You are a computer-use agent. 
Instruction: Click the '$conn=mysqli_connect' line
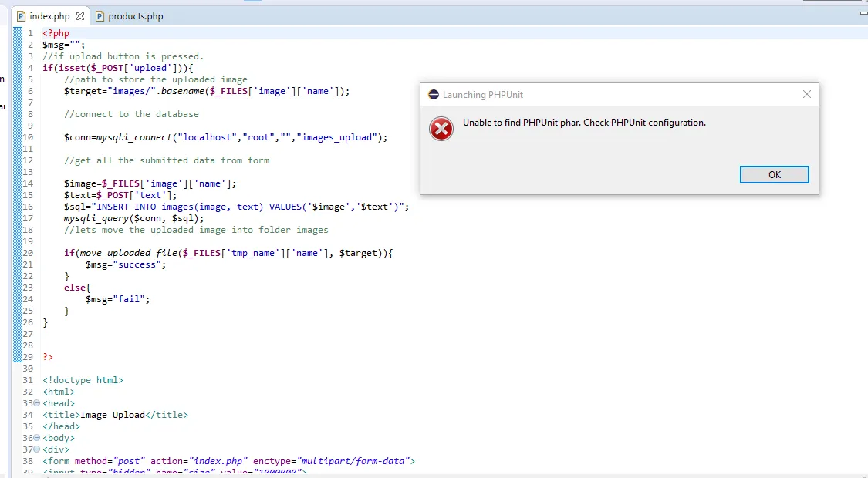225,137
